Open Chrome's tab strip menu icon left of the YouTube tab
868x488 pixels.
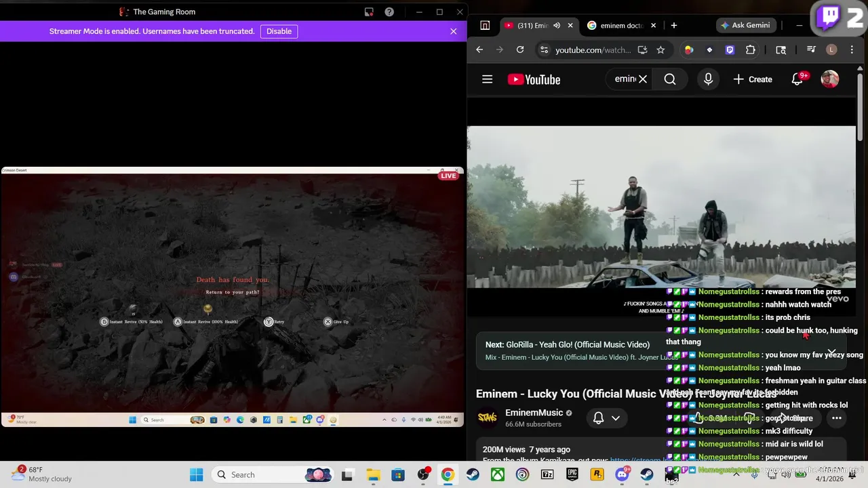click(x=485, y=26)
